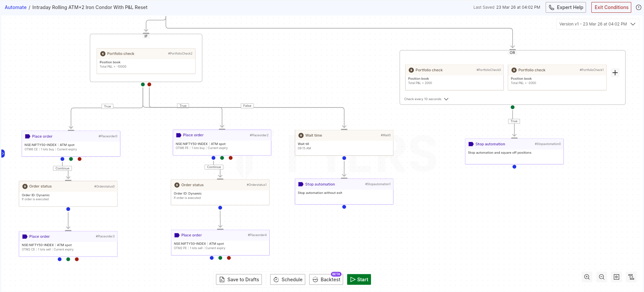Select Total P&L > -10000 condition text
The height and width of the screenshot is (292, 644).
(x=113, y=67)
